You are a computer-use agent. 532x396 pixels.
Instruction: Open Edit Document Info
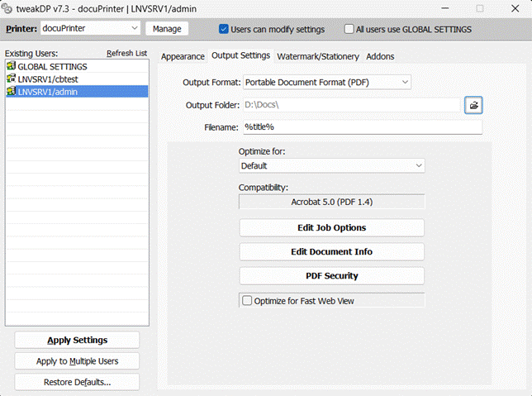click(331, 251)
